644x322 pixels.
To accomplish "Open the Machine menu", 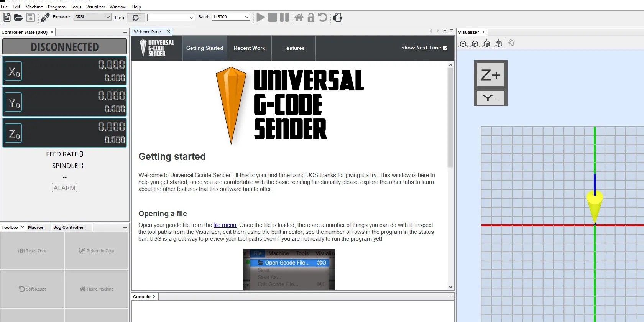I will click(x=34, y=7).
